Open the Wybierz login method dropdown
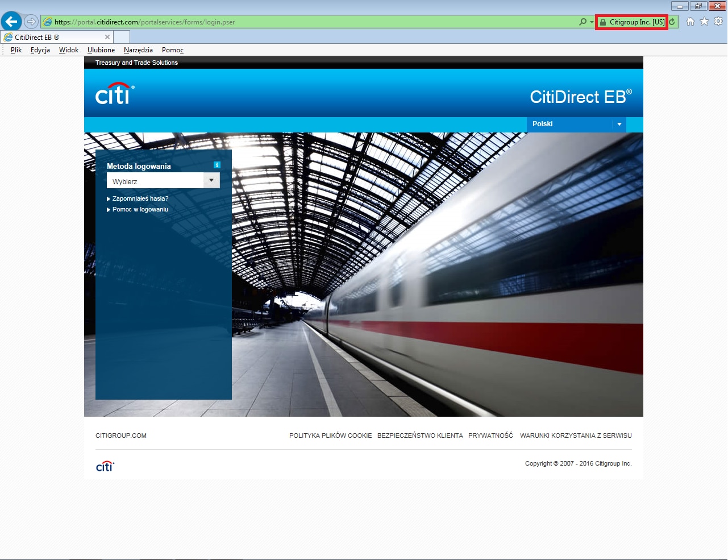Screen dimensions: 728x560 pyautogui.click(x=163, y=181)
